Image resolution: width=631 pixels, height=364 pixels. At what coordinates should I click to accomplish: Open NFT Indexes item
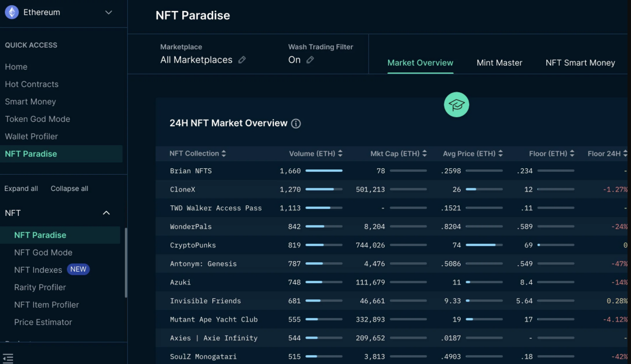(x=38, y=270)
